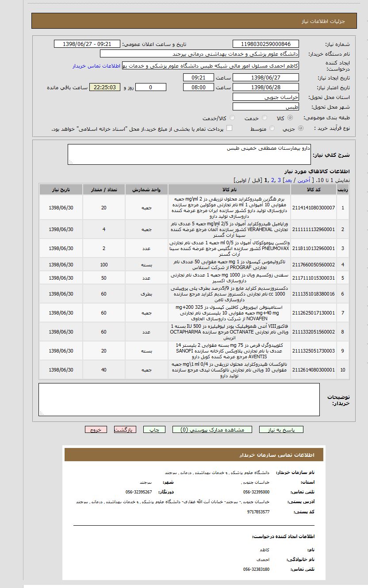Select the 'کالا' category radio button
Screen dimensions: 368x588
click(x=290, y=118)
